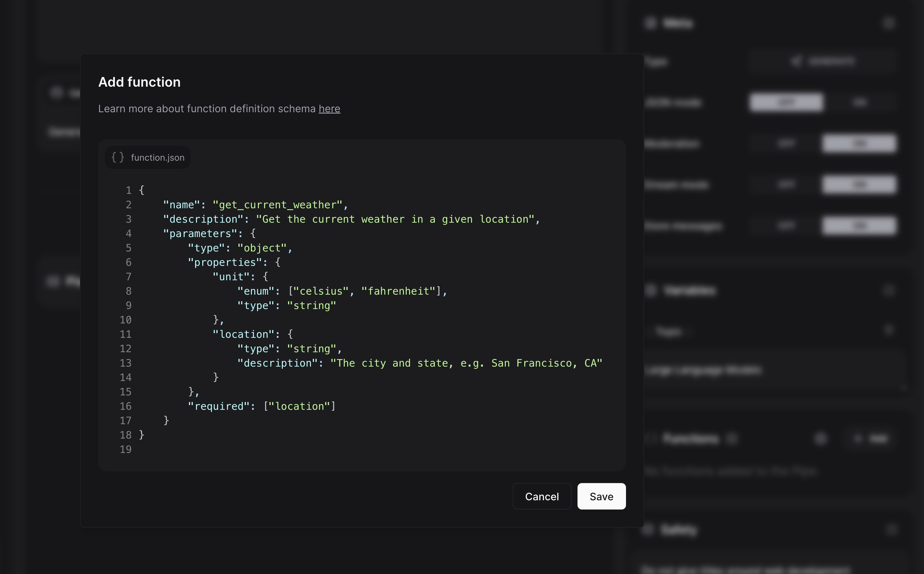Click the blurred Variables section header icon
This screenshot has width=924, height=574.
650,291
